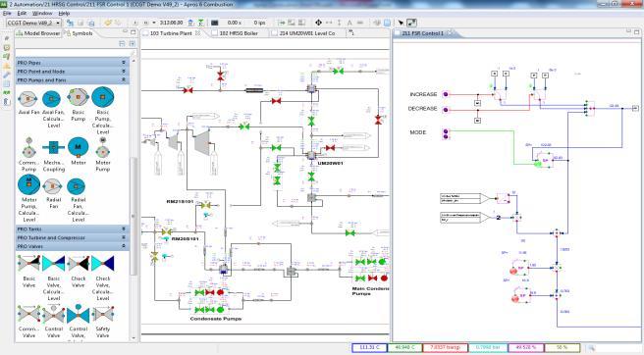Viewport: 644px width, 355px height.
Task: Click the RM20S101 valve label
Action: (185, 239)
